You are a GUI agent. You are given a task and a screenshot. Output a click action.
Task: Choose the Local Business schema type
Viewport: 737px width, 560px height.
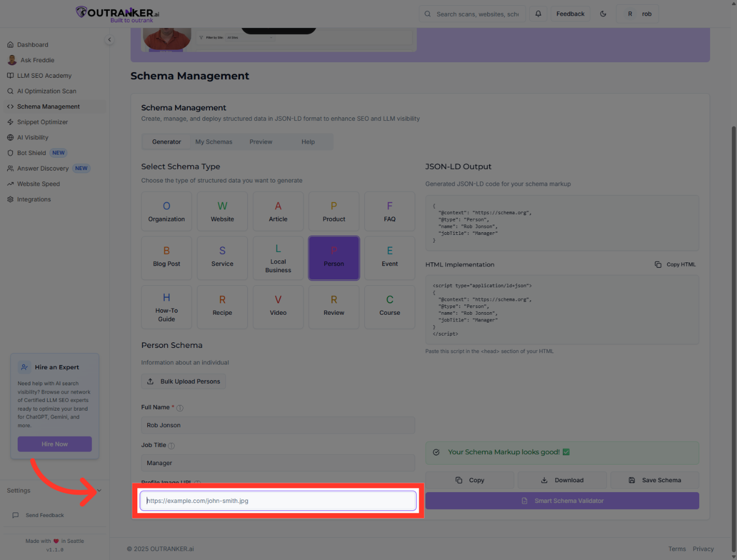point(278,258)
